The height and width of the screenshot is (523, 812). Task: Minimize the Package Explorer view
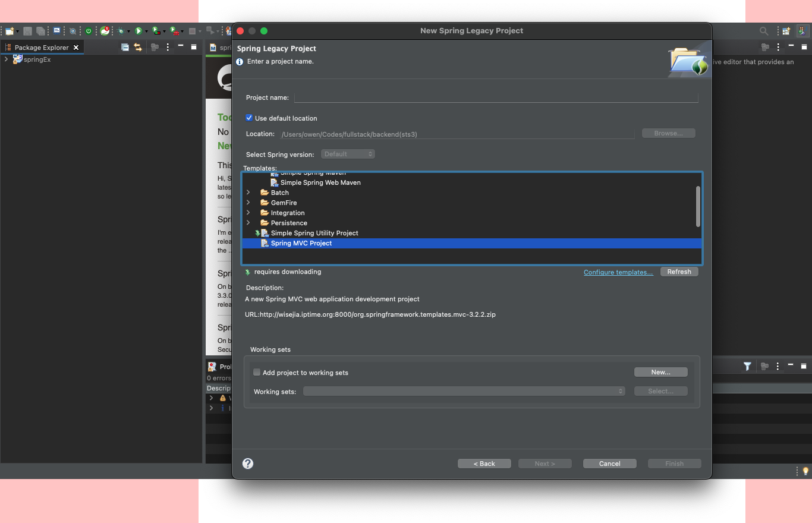[180, 46]
